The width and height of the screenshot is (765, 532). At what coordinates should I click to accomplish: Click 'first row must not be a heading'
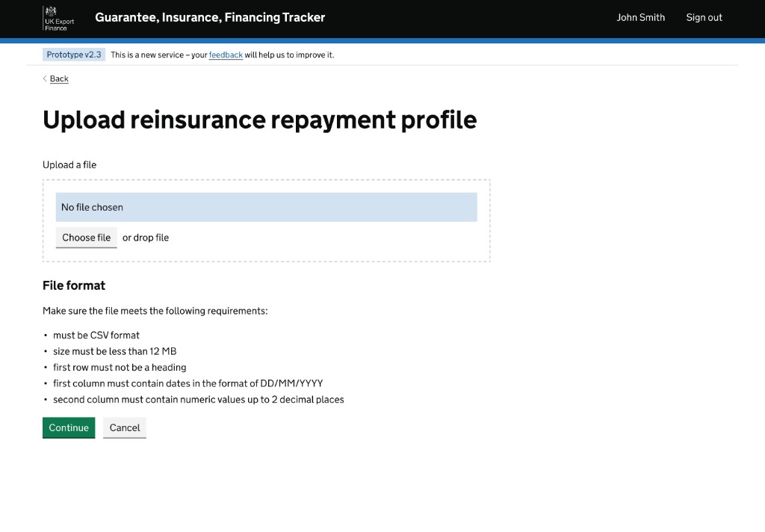tap(120, 368)
